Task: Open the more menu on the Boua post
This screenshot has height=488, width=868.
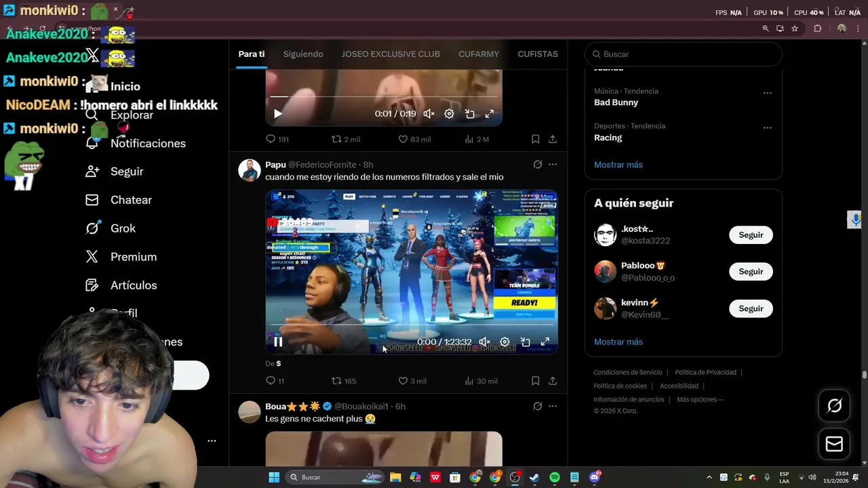Action: [553, 406]
